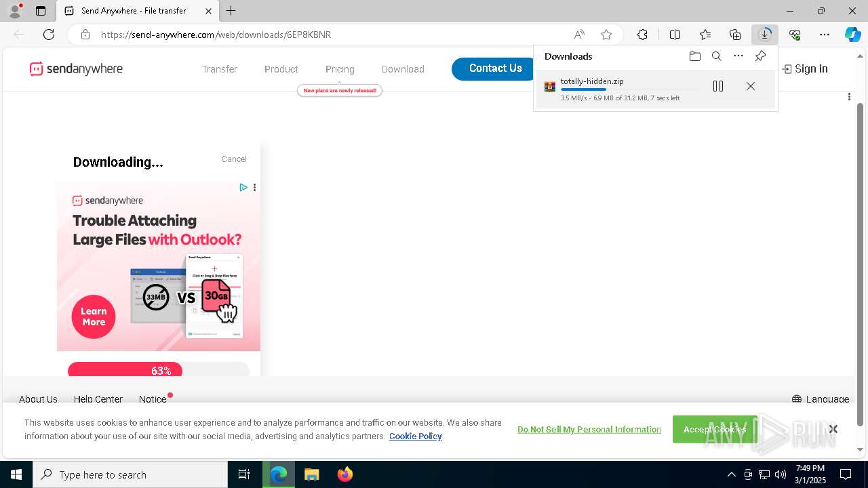Image resolution: width=868 pixels, height=488 pixels.
Task: Dismiss the cookie banner with X
Action: point(833,429)
